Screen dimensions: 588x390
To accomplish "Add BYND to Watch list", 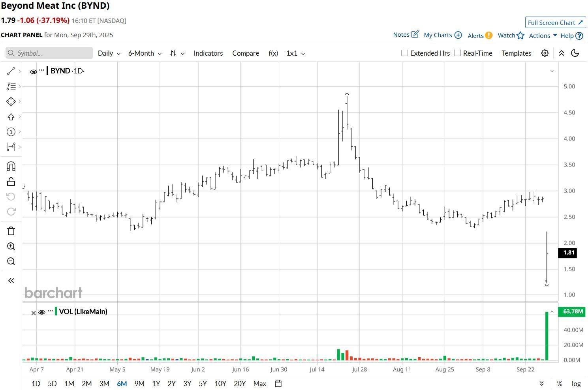I will pos(511,36).
